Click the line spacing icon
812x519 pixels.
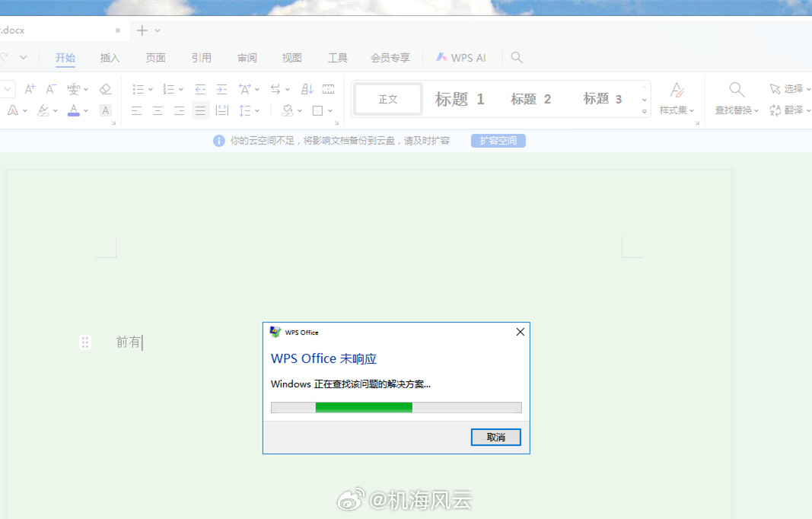pyautogui.click(x=244, y=110)
